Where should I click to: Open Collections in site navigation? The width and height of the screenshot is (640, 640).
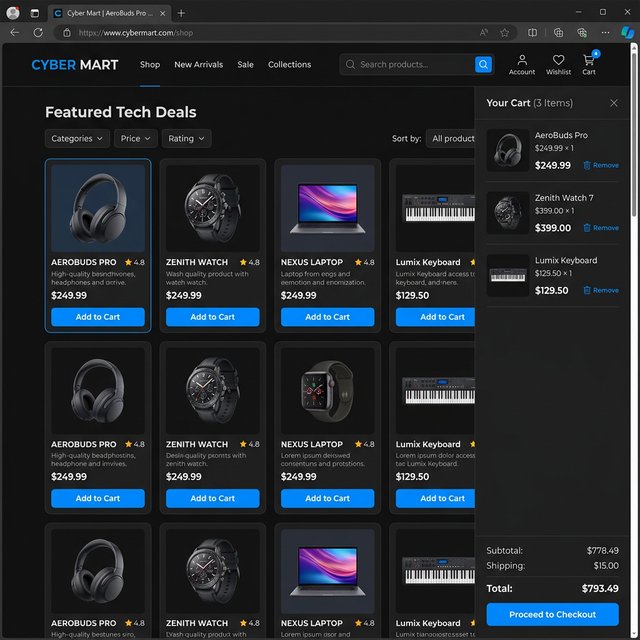[x=289, y=64]
